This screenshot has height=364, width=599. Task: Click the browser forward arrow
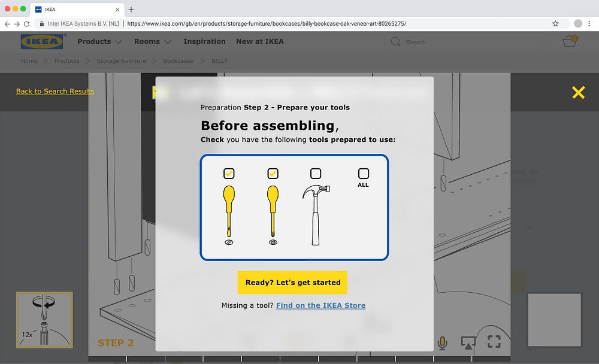(17, 24)
